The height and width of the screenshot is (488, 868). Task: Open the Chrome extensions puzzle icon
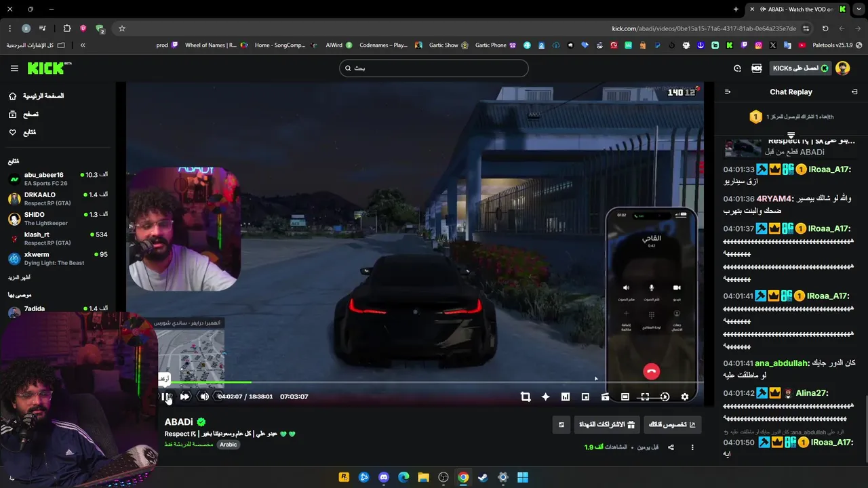(x=66, y=28)
